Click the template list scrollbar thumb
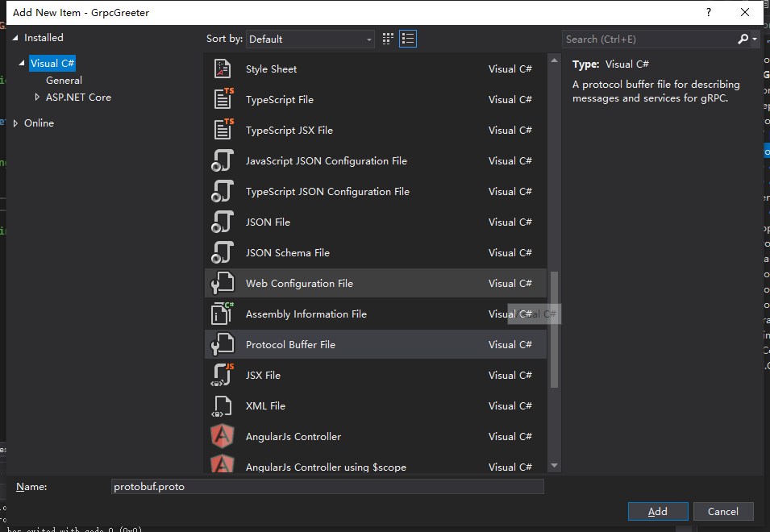Image resolution: width=770 pixels, height=532 pixels. coord(554,330)
